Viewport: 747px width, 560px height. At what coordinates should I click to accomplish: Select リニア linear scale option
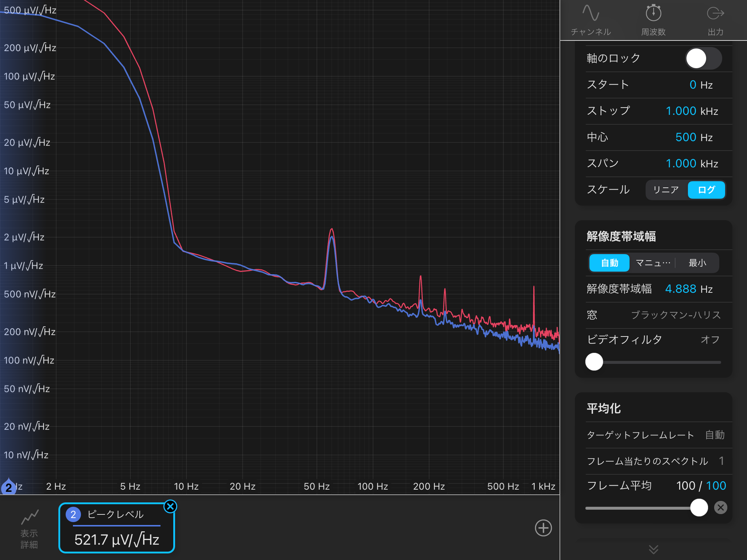point(666,190)
